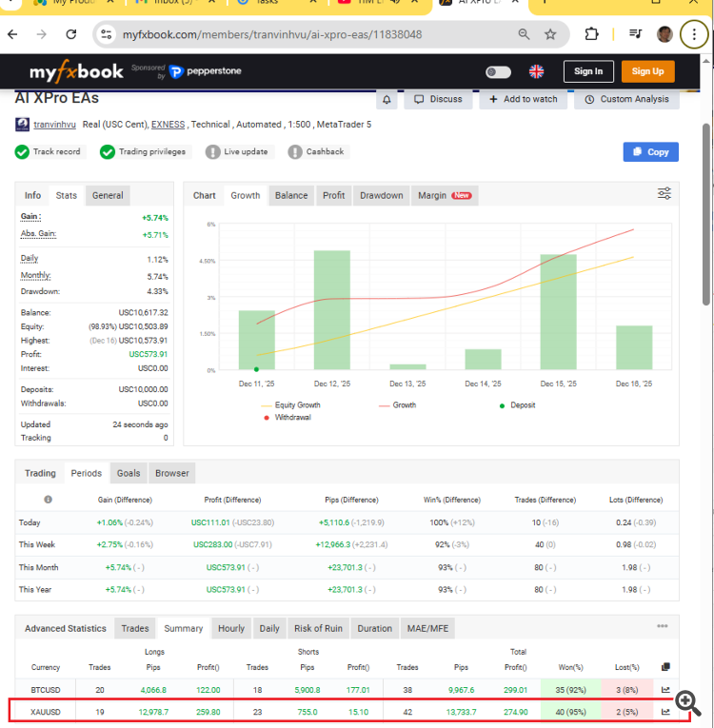Screen dimensions: 714x728
Task: Click the Track record checkmark icon
Action: coord(22,152)
